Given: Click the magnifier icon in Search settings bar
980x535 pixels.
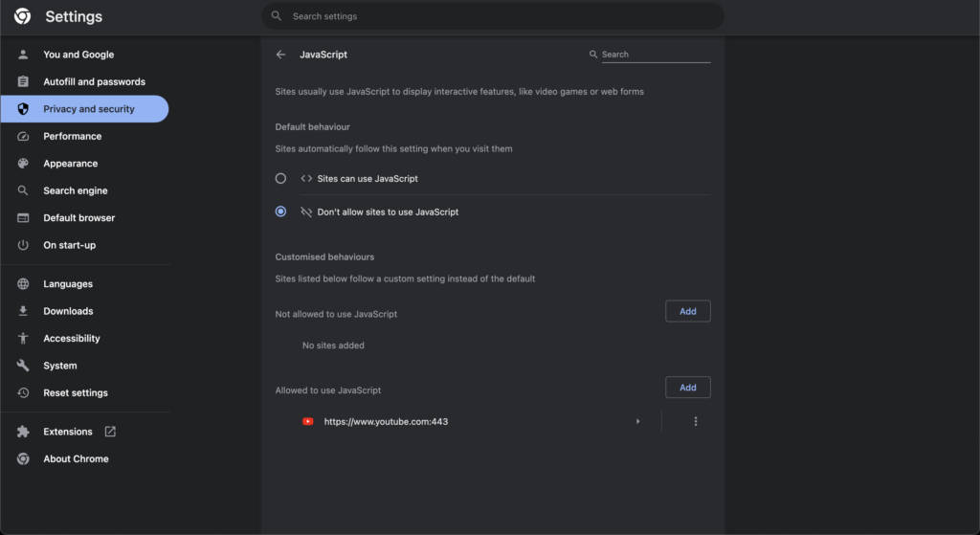Looking at the screenshot, I should click(x=277, y=15).
